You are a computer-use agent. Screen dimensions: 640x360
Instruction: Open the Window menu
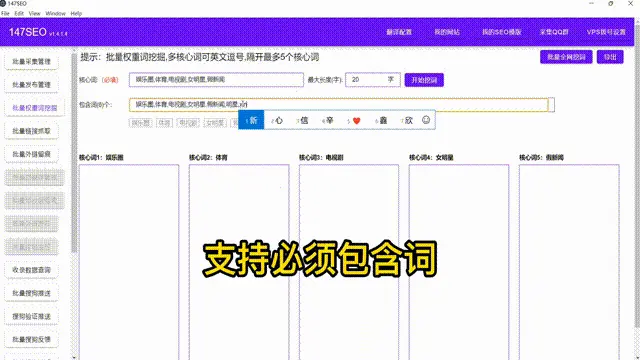[x=56, y=13]
